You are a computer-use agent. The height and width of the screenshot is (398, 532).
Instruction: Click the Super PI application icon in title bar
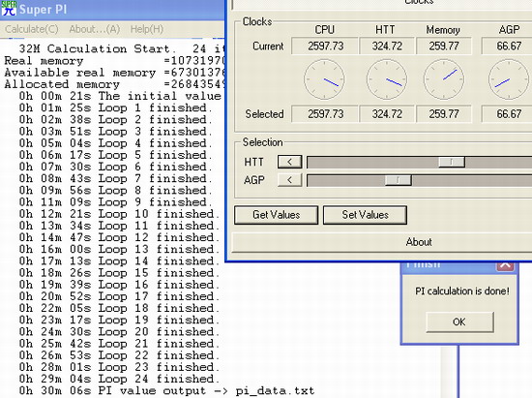coord(9,9)
